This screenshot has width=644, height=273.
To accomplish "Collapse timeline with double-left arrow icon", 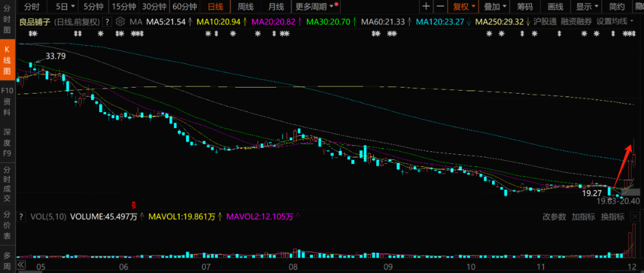I will pos(20,265).
